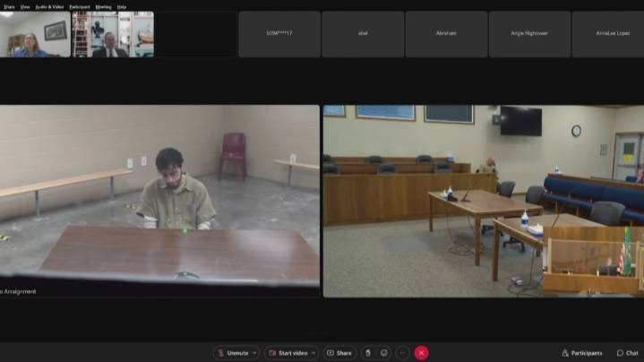Click the Share screen button
The height and width of the screenshot is (362, 644).
tap(339, 353)
